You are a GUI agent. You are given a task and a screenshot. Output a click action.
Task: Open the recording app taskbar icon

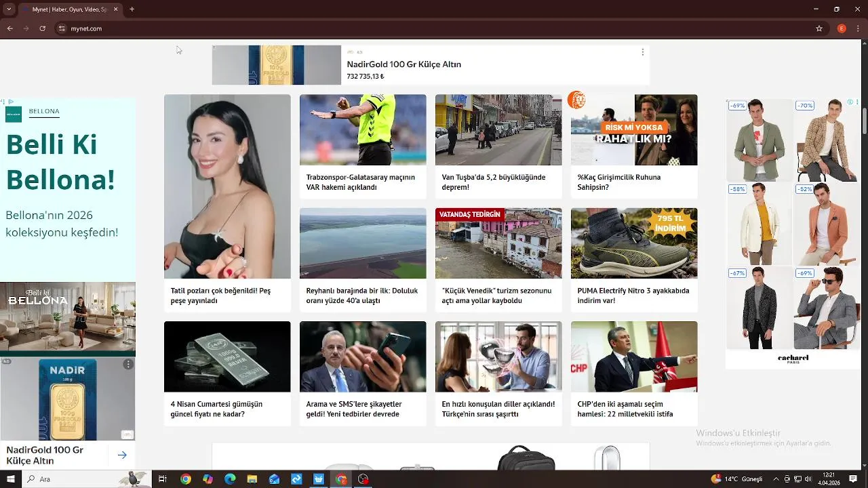pyautogui.click(x=363, y=479)
